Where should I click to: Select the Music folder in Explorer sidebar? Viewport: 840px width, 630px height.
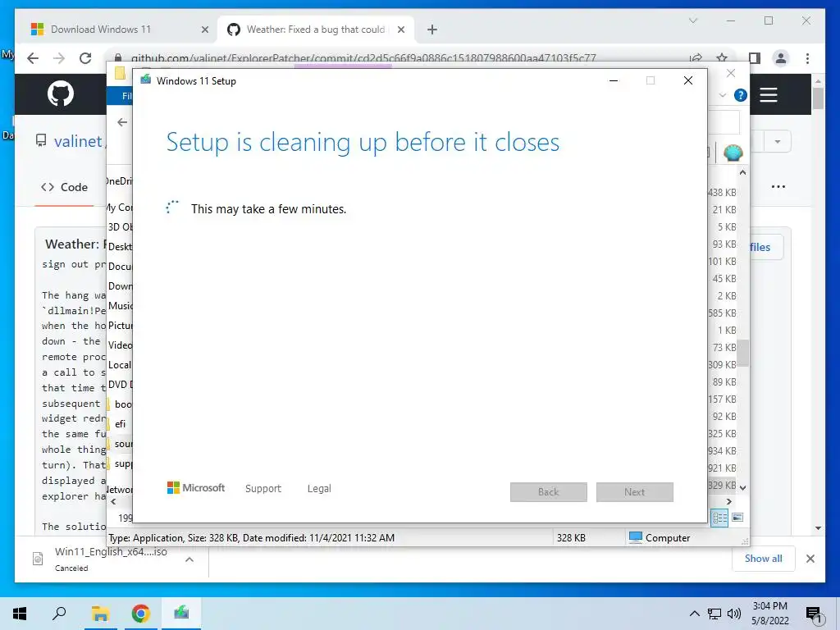pyautogui.click(x=120, y=306)
